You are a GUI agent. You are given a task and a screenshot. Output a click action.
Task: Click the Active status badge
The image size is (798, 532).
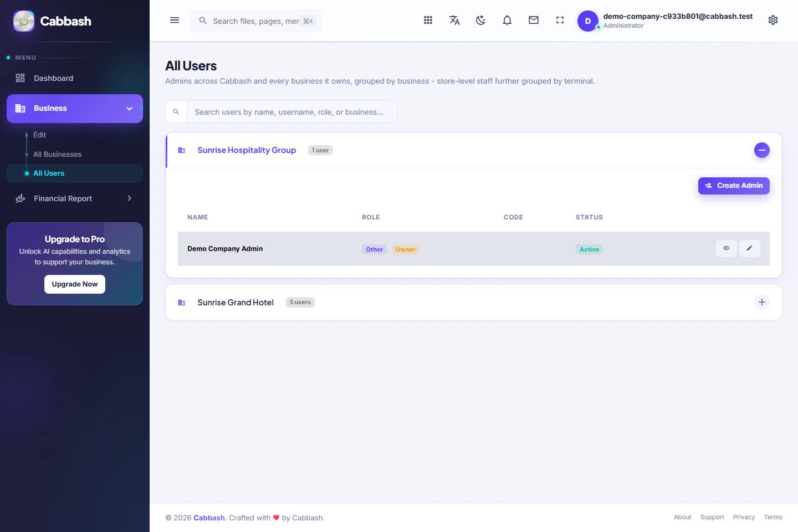pos(589,249)
